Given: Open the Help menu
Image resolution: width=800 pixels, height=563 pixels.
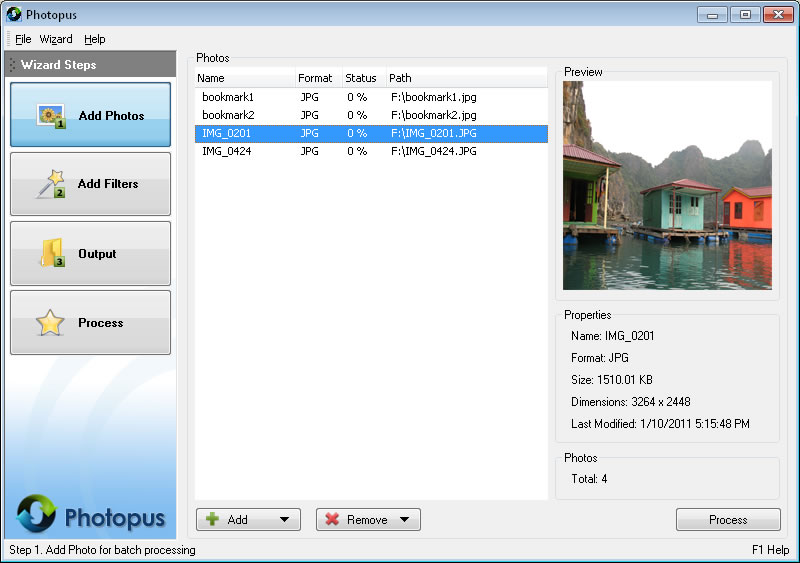Looking at the screenshot, I should click(x=94, y=39).
